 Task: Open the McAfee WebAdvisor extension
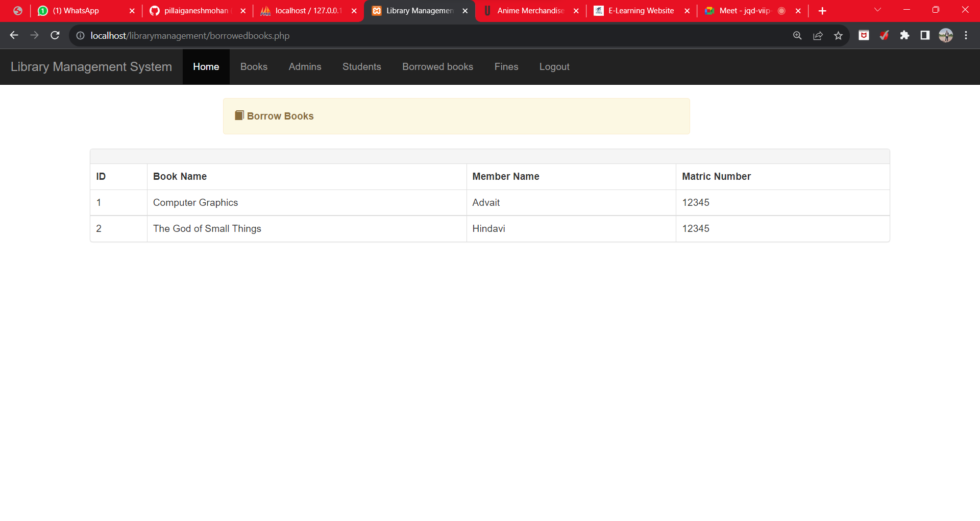pos(864,35)
